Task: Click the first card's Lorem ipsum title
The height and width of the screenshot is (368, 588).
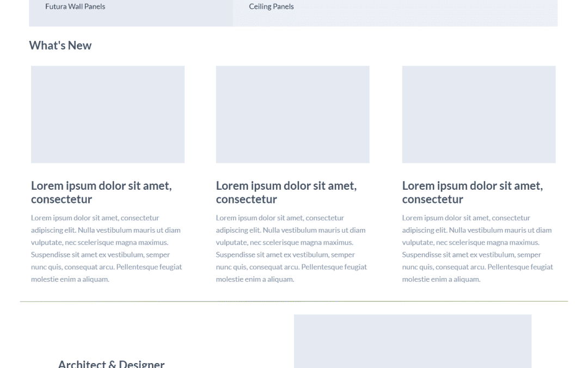Action: tap(101, 192)
